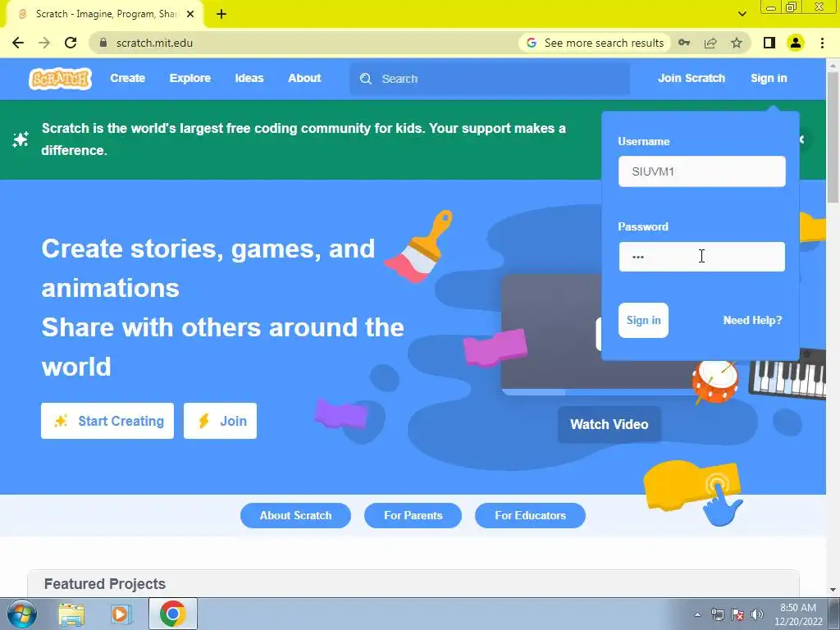Click See more search results chip

pos(595,43)
